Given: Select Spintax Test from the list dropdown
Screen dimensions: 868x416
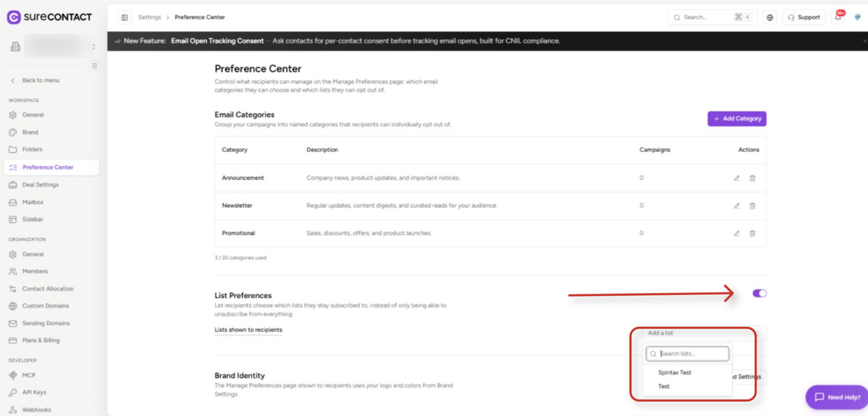Looking at the screenshot, I should tap(675, 373).
